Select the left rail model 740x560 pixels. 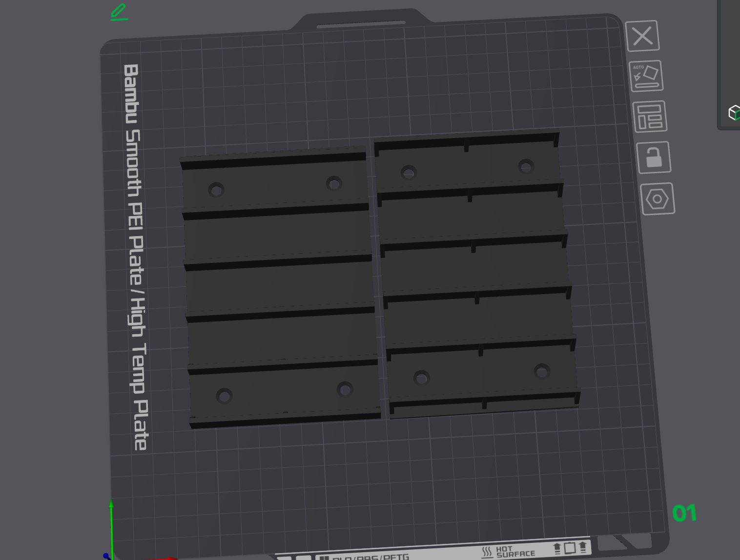[x=281, y=288]
